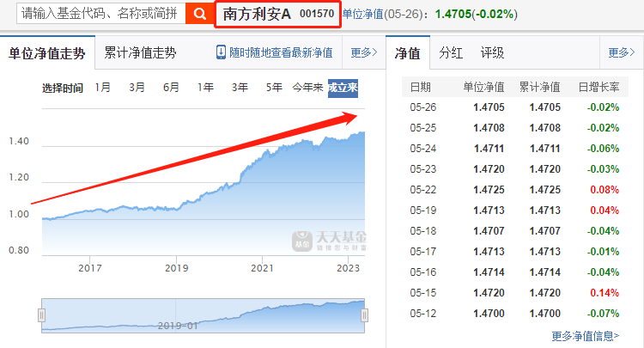The height and width of the screenshot is (348, 644).
Task: Choose 1年 time range
Action: click(205, 88)
